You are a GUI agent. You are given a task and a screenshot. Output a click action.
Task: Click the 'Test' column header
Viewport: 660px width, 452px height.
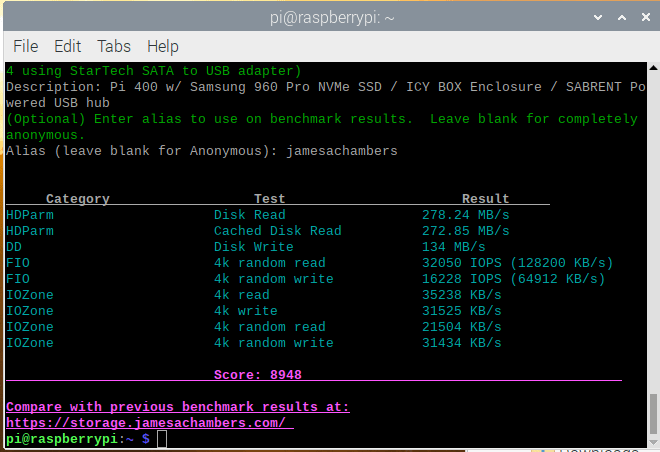tap(269, 199)
